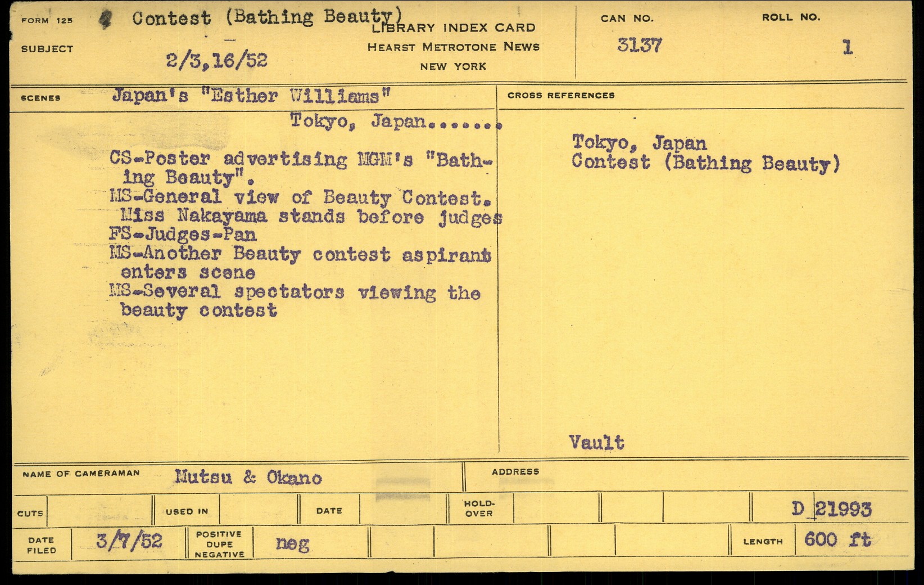The width and height of the screenshot is (924, 585).
Task: Click the "MS-Several spectators viewing the" line
Action: [295, 292]
